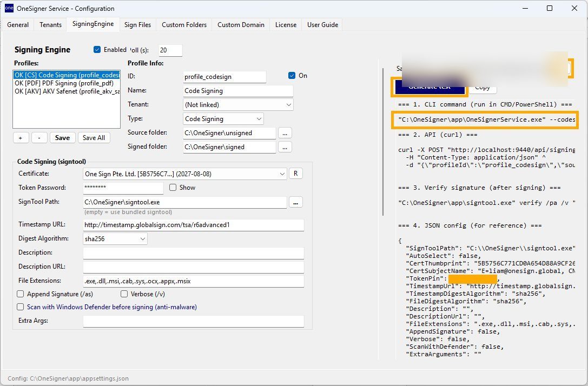This screenshot has width=588, height=386.
Task: Click the Poll seconds input field
Action: pos(170,50)
